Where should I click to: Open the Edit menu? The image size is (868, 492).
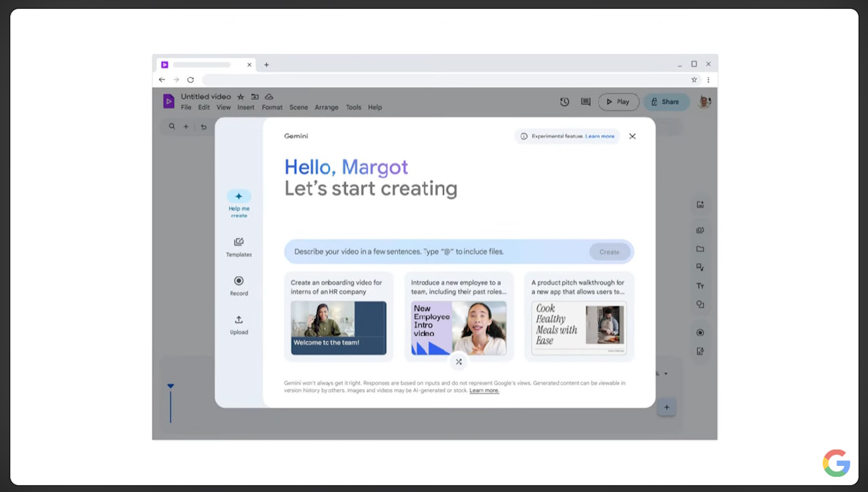click(x=204, y=107)
